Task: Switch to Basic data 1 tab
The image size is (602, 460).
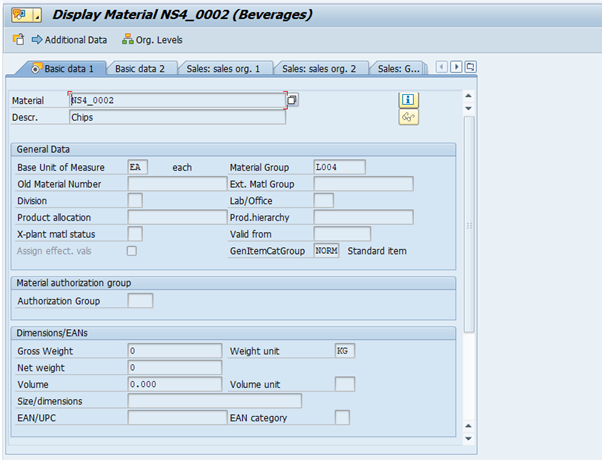Action: coord(63,69)
